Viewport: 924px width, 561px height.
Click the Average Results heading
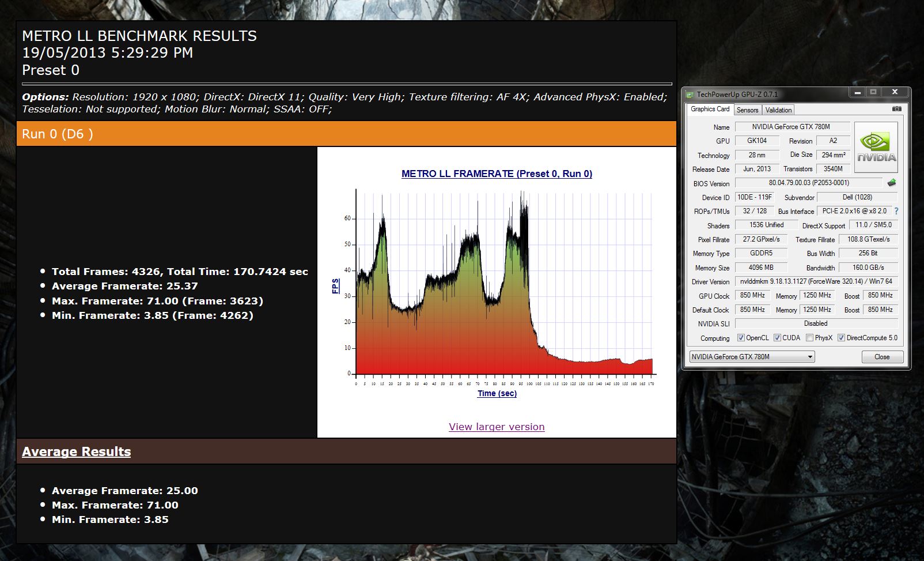click(77, 451)
